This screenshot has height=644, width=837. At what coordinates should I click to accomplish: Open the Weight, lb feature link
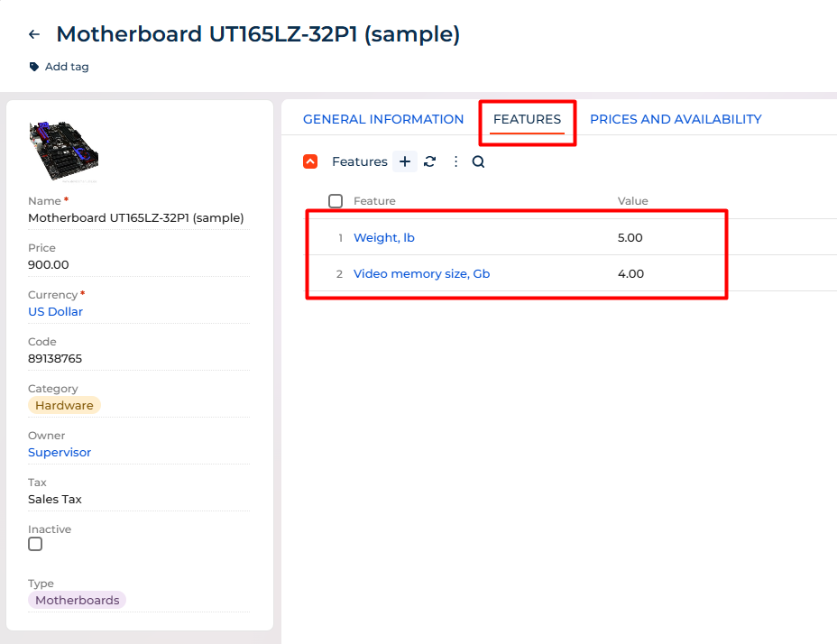384,238
